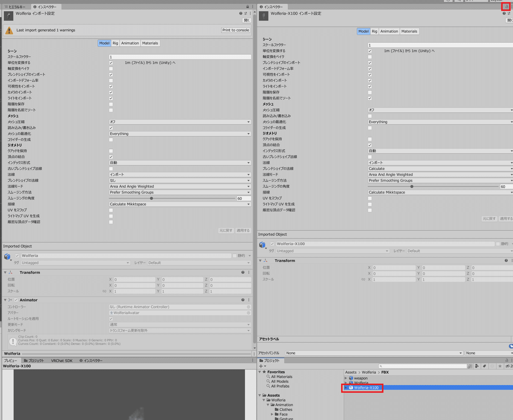This screenshot has width=513, height=420.
Task: Select the VRChat SDK tab
Action: point(62,361)
